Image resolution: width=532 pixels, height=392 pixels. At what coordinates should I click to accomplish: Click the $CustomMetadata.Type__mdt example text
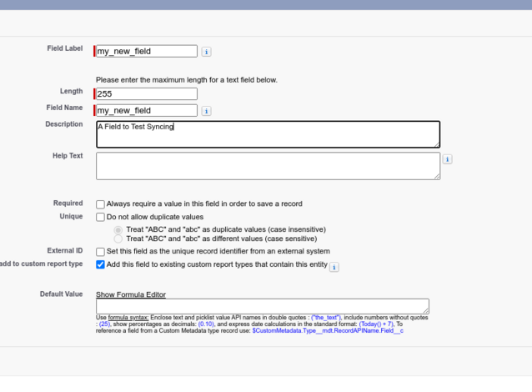(x=328, y=331)
